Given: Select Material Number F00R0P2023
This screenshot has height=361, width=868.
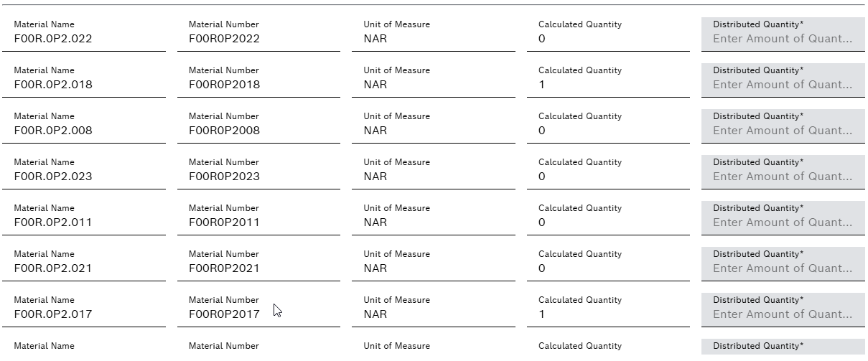Looking at the screenshot, I should click(224, 177).
